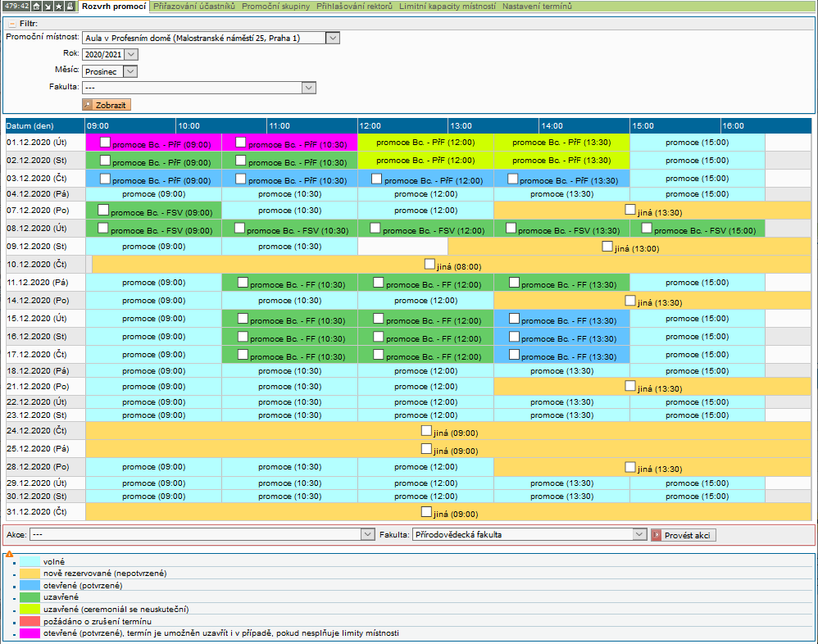Switch to Přiřazování účastníků tab

click(194, 7)
